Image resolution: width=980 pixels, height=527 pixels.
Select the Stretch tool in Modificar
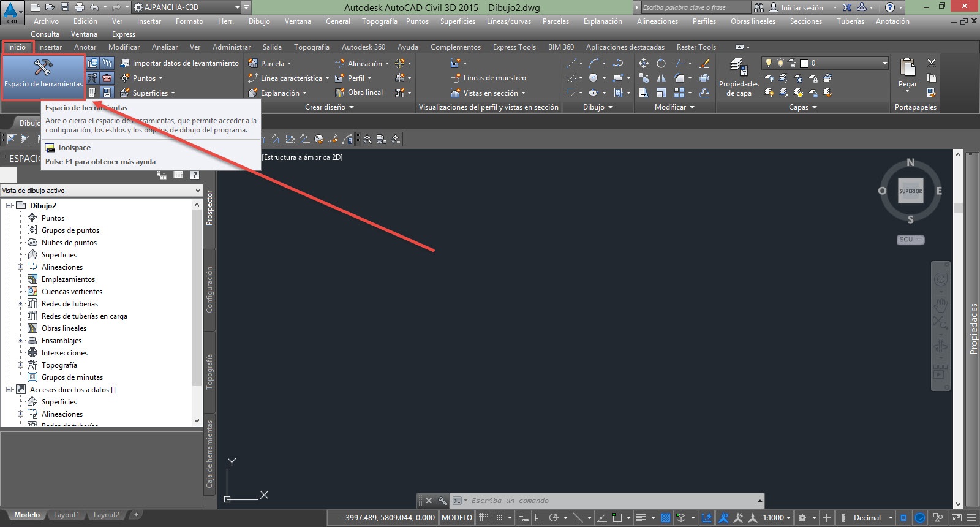644,93
